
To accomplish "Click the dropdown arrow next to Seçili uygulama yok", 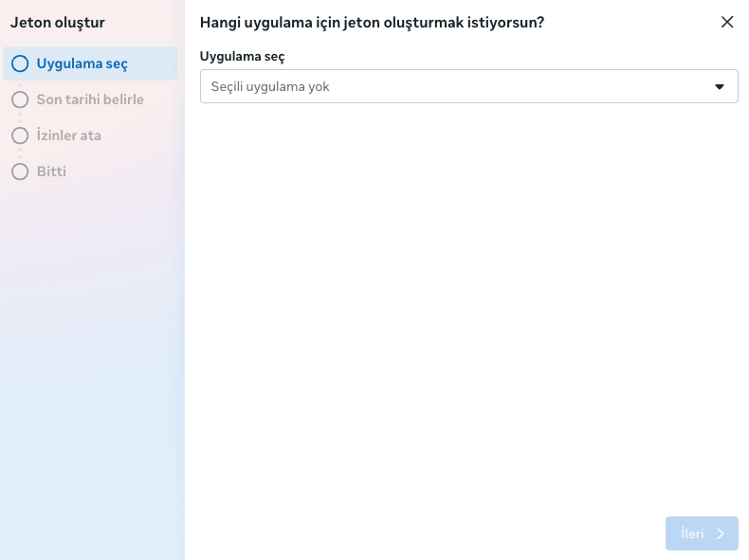I will coord(720,87).
